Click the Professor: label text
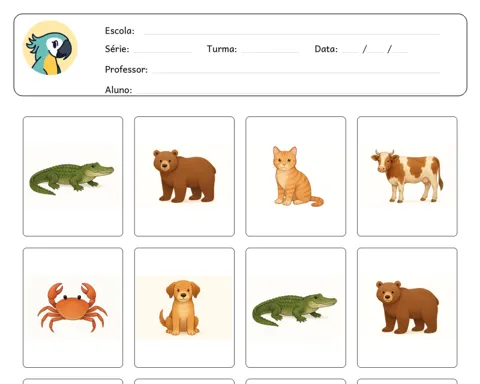The width and height of the screenshot is (480, 384). (126, 69)
